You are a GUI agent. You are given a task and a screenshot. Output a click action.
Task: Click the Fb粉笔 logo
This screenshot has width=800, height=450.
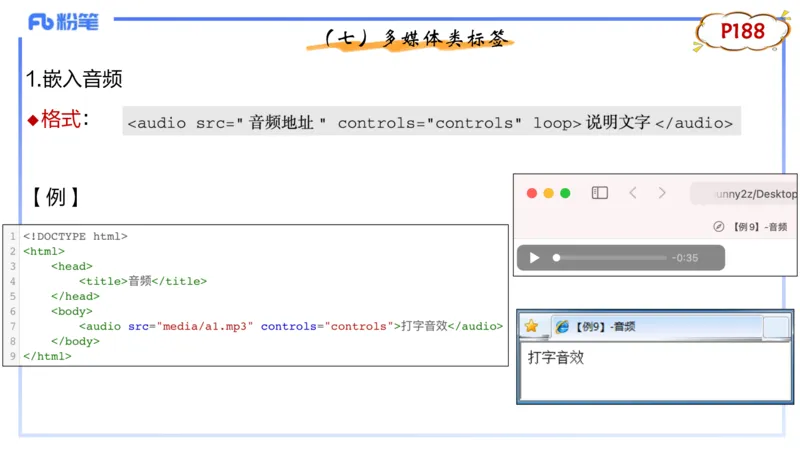click(x=64, y=21)
